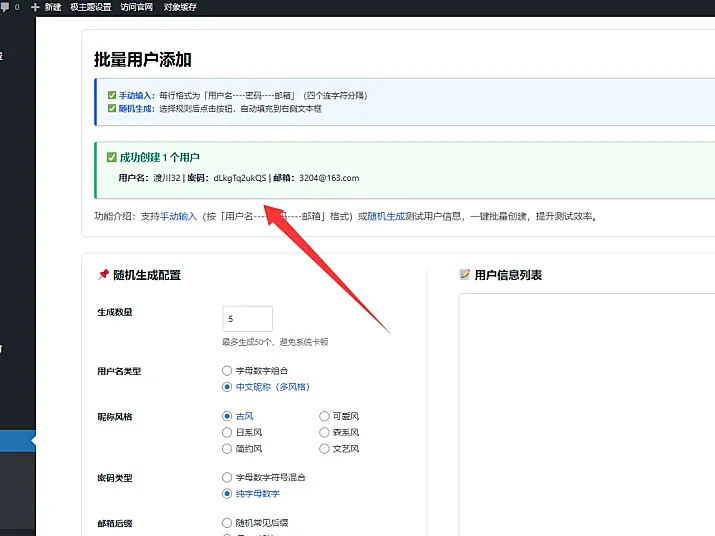Choose 日系风 nickname style
The image size is (715, 536).
pyautogui.click(x=227, y=432)
